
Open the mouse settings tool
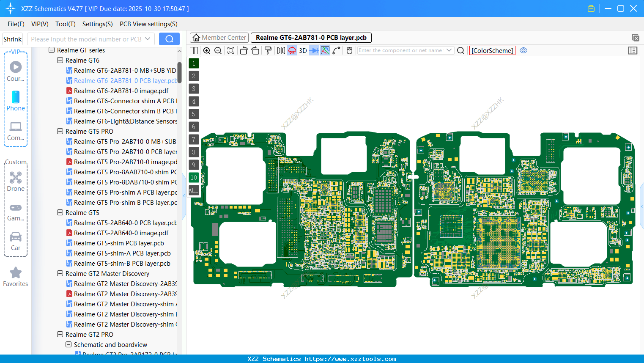pos(349,51)
